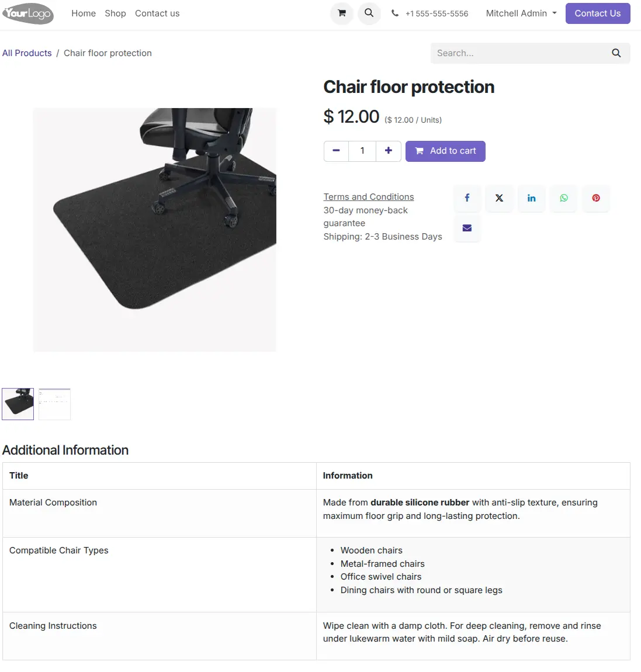Add product to cart
This screenshot has width=641, height=672.
(x=445, y=151)
